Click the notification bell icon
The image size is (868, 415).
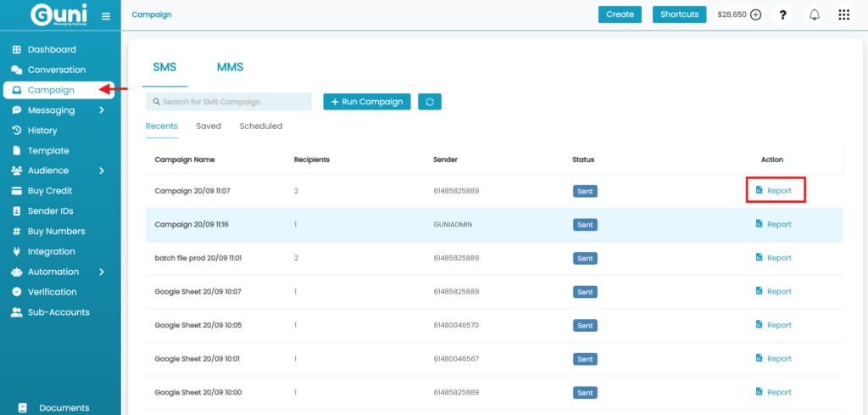click(x=815, y=14)
